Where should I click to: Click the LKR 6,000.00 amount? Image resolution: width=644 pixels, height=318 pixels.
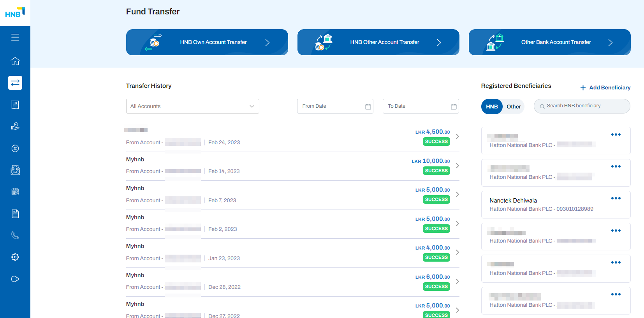click(433, 277)
